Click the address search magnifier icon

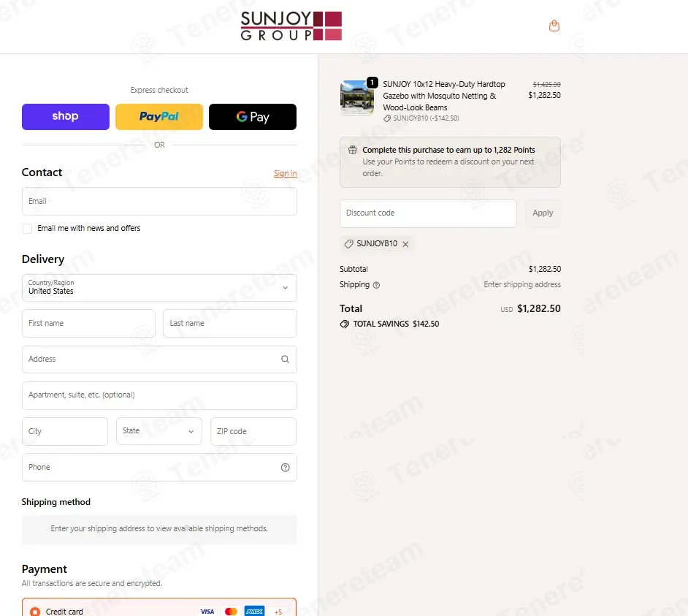pyautogui.click(x=285, y=359)
